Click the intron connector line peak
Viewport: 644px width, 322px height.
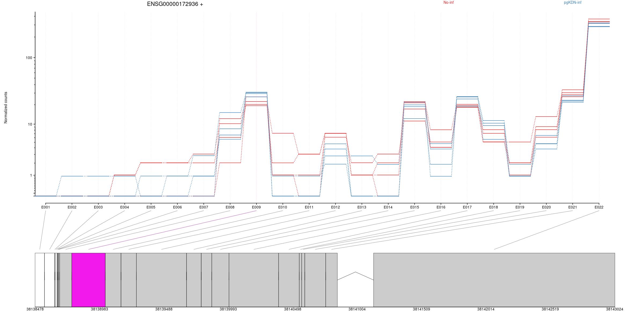point(356,272)
